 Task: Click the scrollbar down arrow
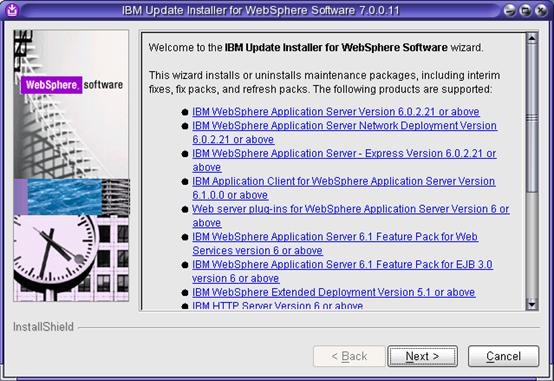[532, 304]
